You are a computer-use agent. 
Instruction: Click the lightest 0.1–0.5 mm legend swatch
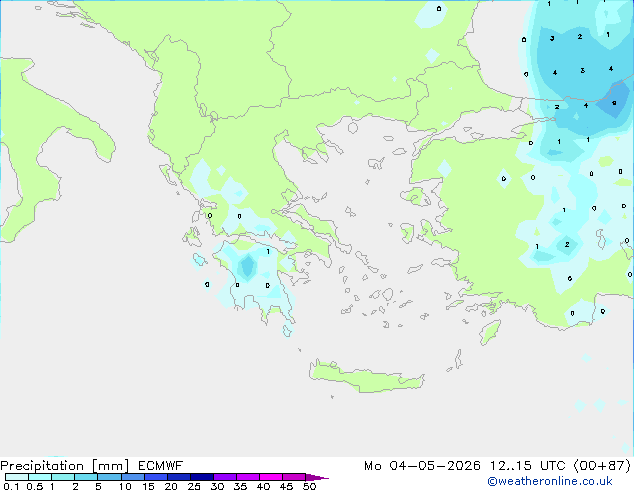tap(17, 477)
